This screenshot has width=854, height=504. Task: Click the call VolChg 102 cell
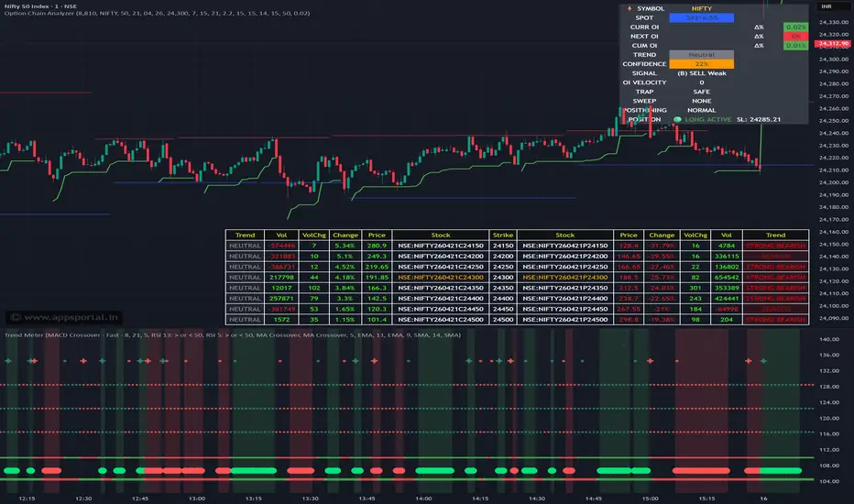313,288
